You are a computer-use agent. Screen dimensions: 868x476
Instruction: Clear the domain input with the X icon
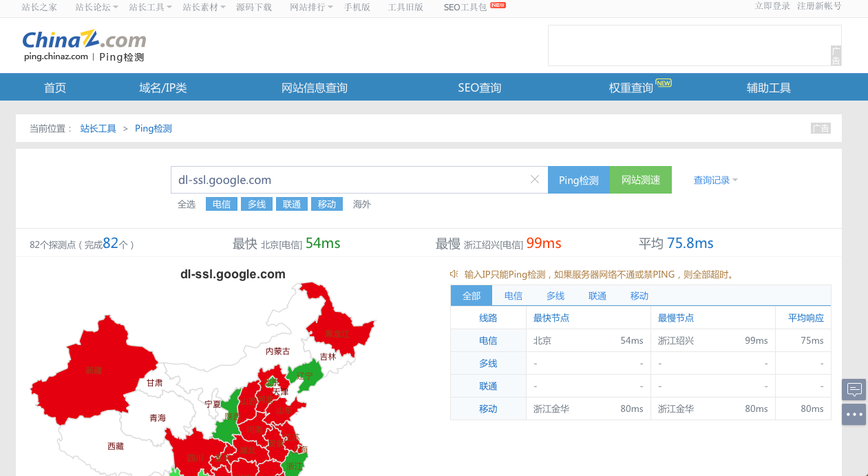[x=535, y=180]
